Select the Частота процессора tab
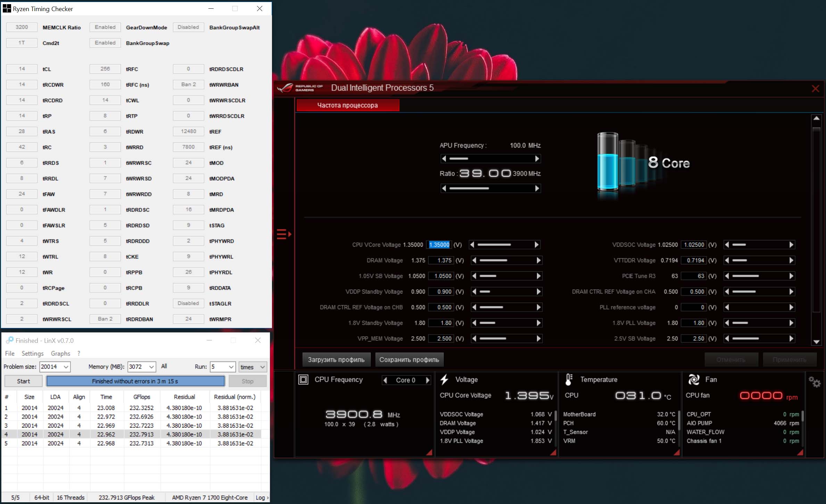Viewport: 826px width, 504px height. [347, 105]
